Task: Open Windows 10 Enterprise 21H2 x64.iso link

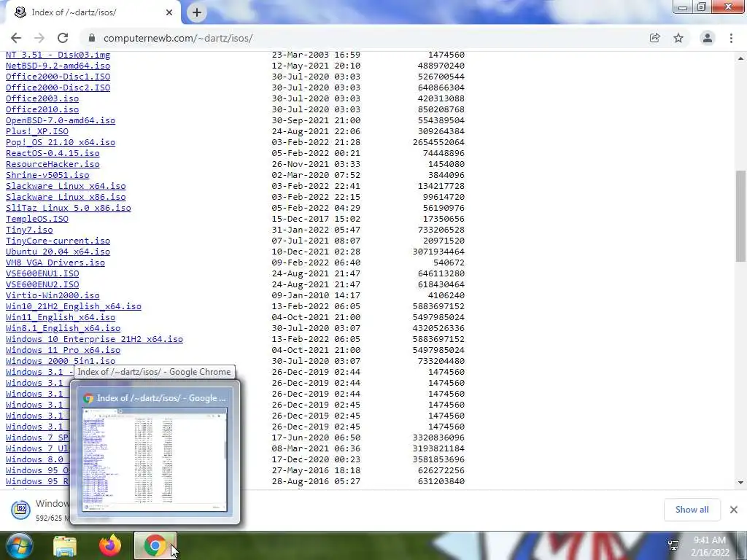Action: point(94,340)
